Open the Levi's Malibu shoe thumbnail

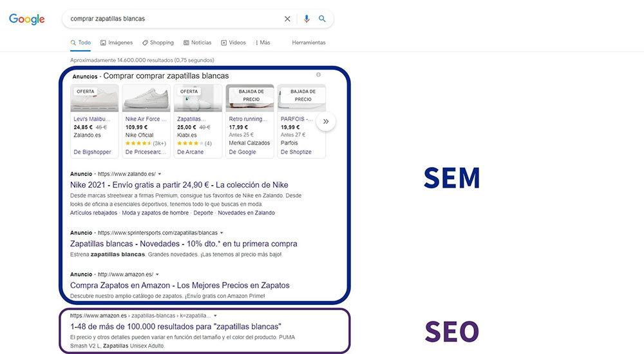[x=95, y=98]
